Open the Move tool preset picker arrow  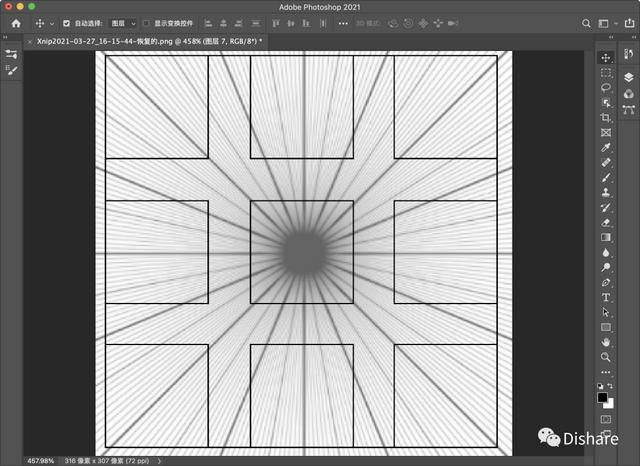[52, 24]
